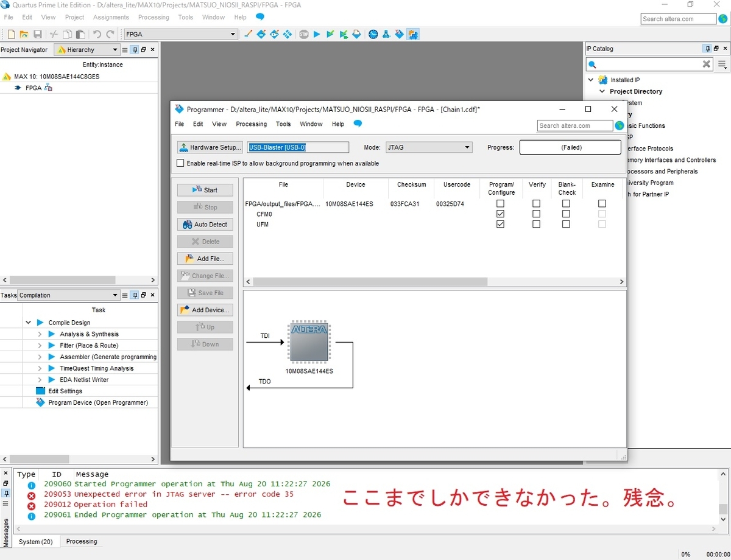Expand Fitter (Place & Route) task
This screenshot has height=560, width=731.
(x=40, y=345)
